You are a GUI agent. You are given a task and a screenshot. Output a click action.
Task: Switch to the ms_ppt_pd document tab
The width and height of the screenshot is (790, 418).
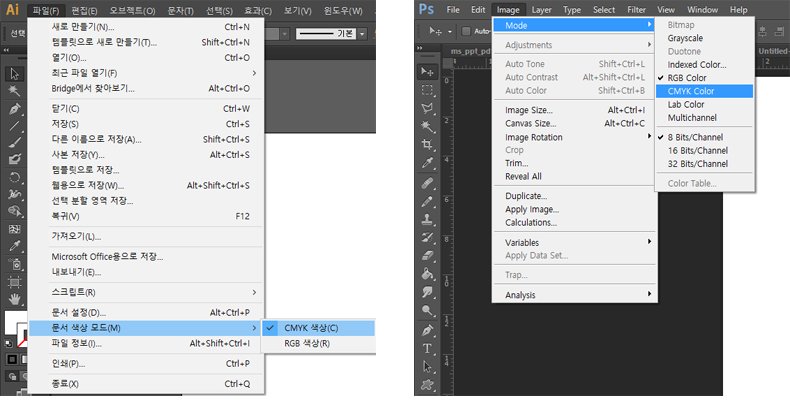pyautogui.click(x=470, y=51)
